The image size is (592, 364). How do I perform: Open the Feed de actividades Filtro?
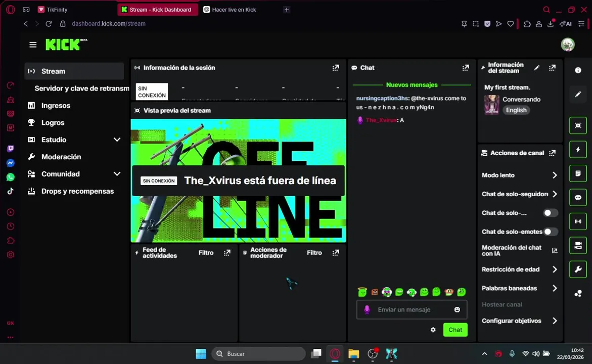(x=206, y=253)
